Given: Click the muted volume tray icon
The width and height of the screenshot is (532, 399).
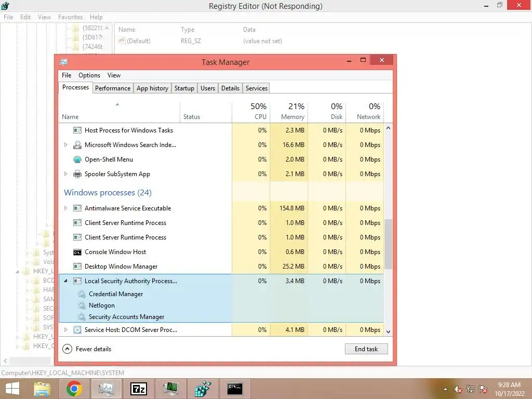Looking at the screenshot, I should pyautogui.click(x=458, y=390).
